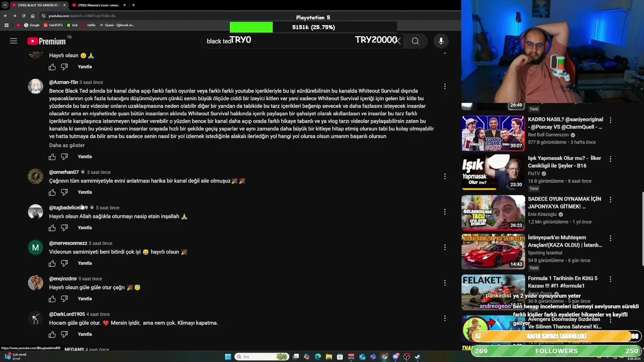Image resolution: width=644 pixels, height=362 pixels.
Task: Open SADECE OYUN OYNAMAK İÇİN JAPONYA'YA thumbnail
Action: (493, 212)
